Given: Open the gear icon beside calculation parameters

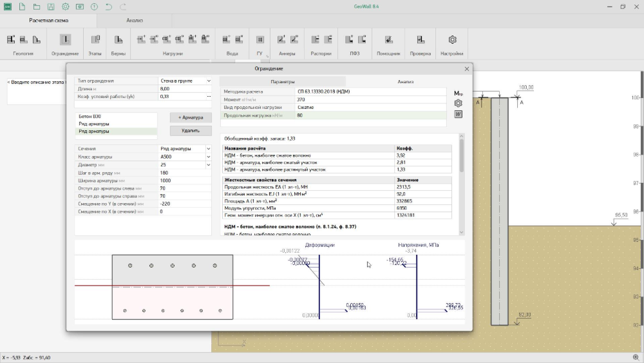Looking at the screenshot, I should [459, 104].
